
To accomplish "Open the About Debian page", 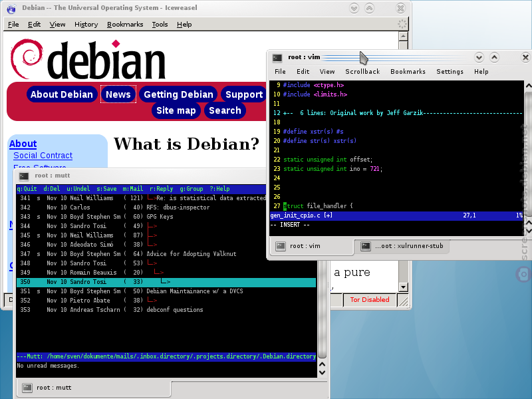I will pyautogui.click(x=62, y=94).
